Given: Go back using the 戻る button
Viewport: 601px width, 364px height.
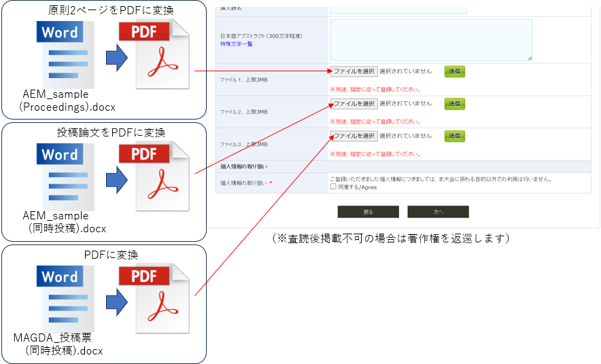Looking at the screenshot, I should [x=368, y=212].
